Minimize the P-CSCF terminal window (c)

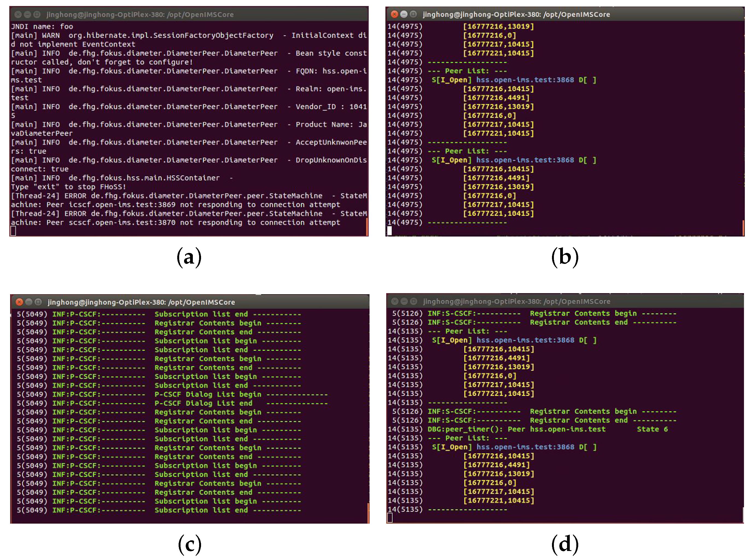click(x=29, y=302)
